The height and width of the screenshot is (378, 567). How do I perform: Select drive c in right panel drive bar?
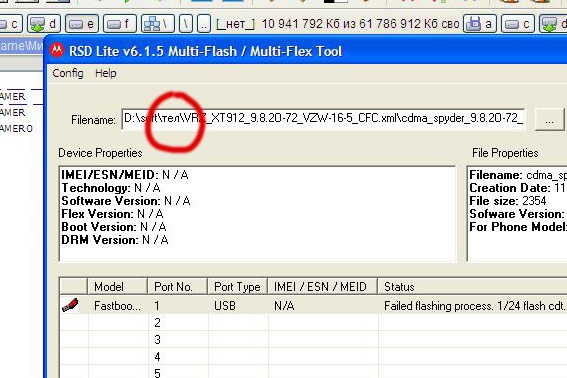517,24
